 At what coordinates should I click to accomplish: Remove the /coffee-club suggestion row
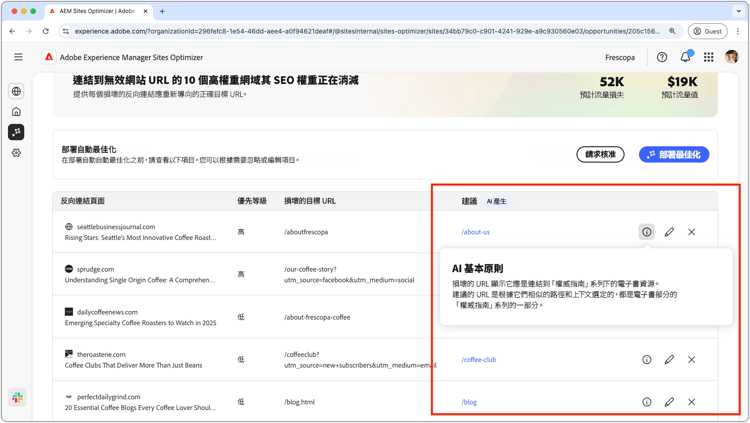click(692, 359)
